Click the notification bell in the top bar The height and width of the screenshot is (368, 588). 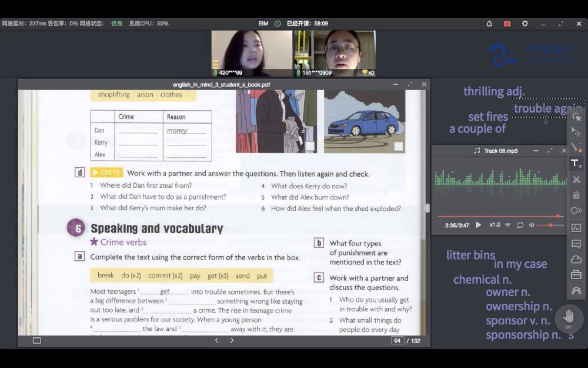point(489,24)
